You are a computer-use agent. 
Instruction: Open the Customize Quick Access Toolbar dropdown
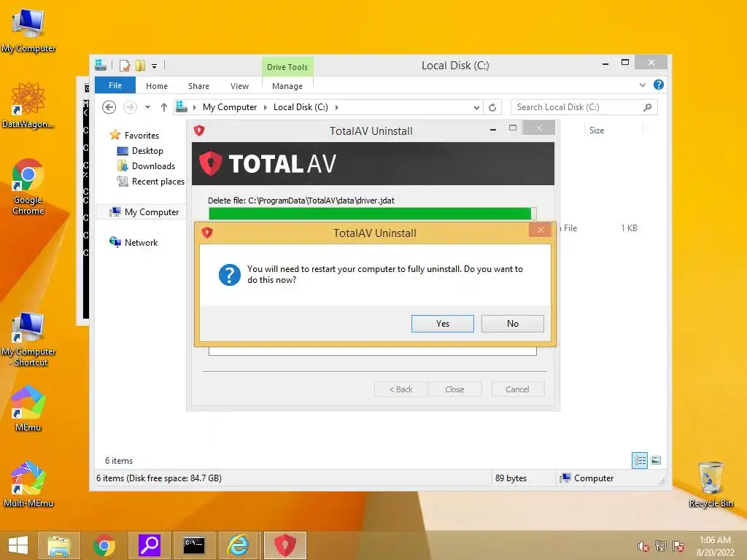pyautogui.click(x=155, y=66)
